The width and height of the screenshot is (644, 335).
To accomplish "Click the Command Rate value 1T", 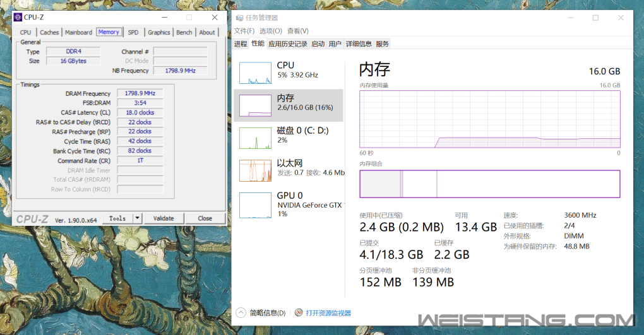I will [x=140, y=160].
